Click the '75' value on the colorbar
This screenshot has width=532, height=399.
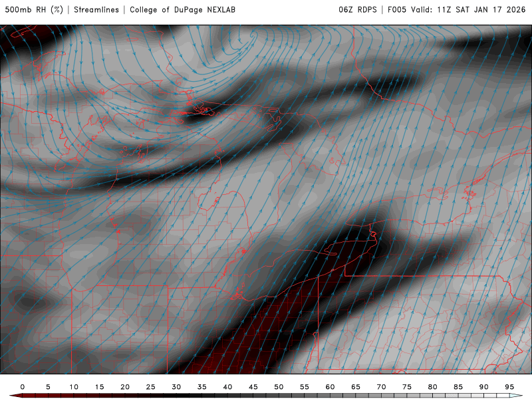(x=407, y=387)
